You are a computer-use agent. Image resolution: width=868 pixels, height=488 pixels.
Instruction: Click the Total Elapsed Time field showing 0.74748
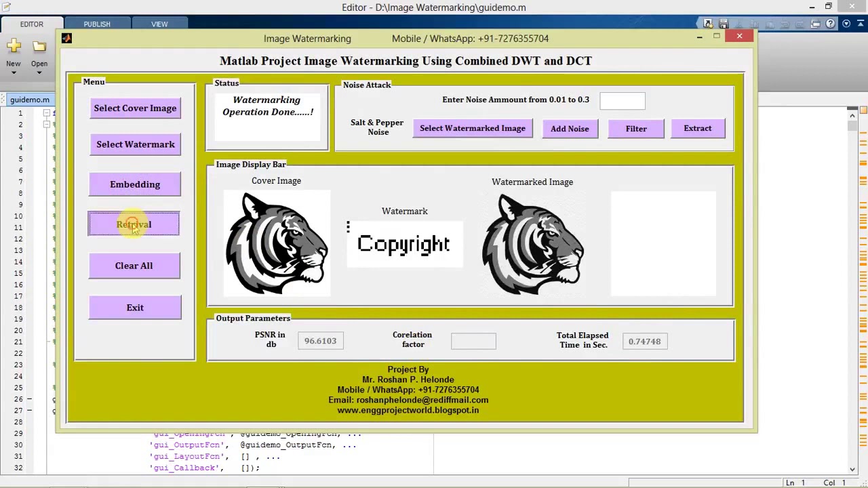(644, 342)
